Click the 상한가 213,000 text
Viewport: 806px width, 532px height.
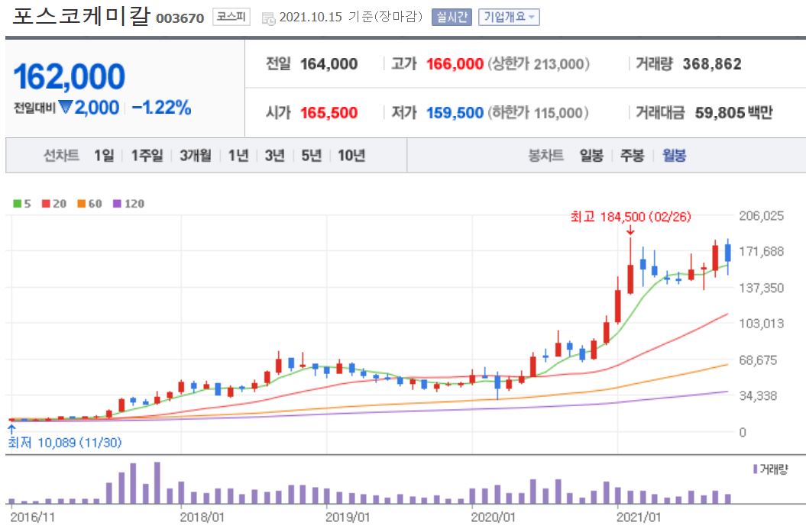coord(538,64)
